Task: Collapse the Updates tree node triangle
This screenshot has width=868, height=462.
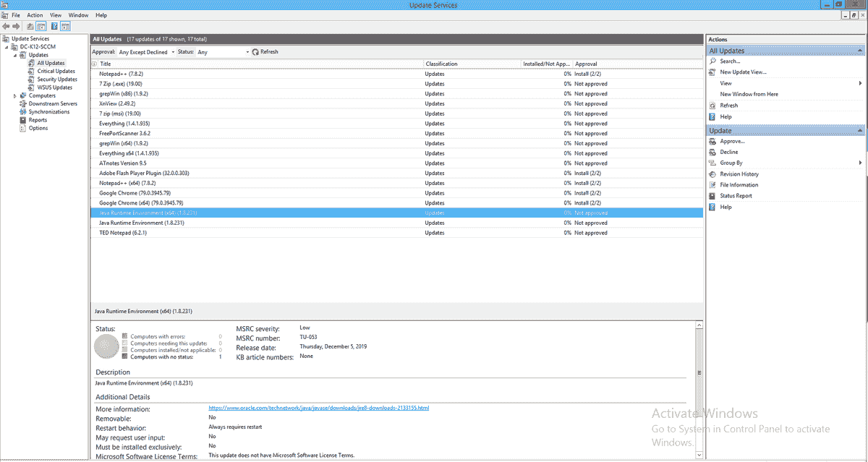Action: 15,55
